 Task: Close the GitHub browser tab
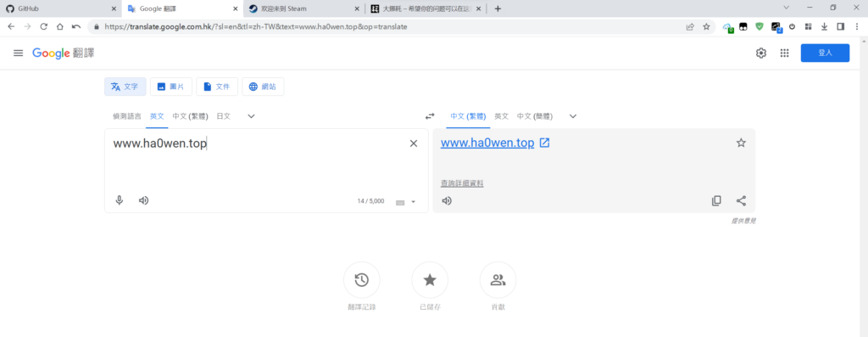coord(114,8)
